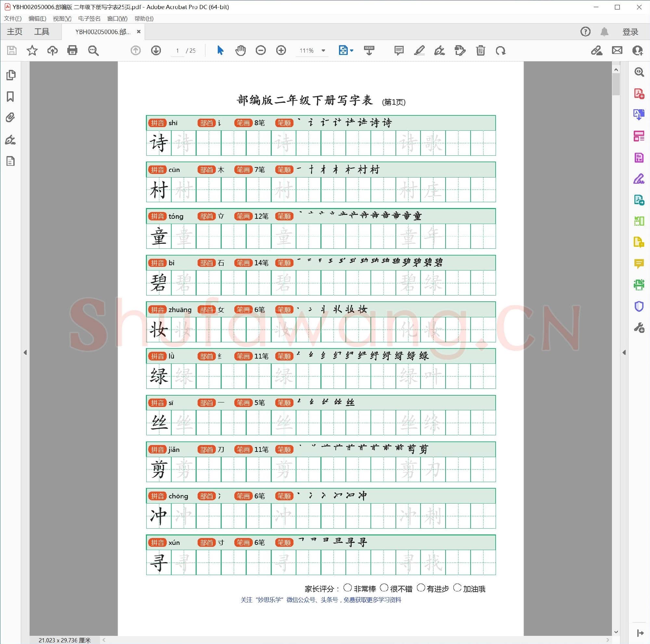
Task: Switch to the 工具 tab
Action: point(42,32)
